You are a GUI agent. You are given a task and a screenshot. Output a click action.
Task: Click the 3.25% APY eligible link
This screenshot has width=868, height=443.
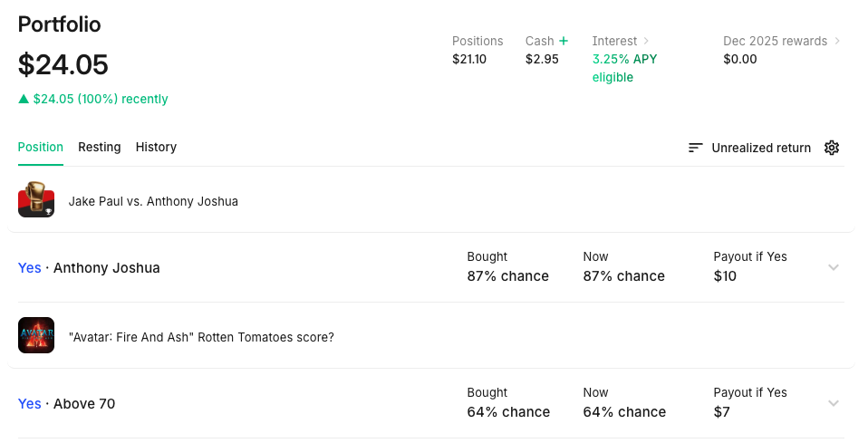(625, 68)
